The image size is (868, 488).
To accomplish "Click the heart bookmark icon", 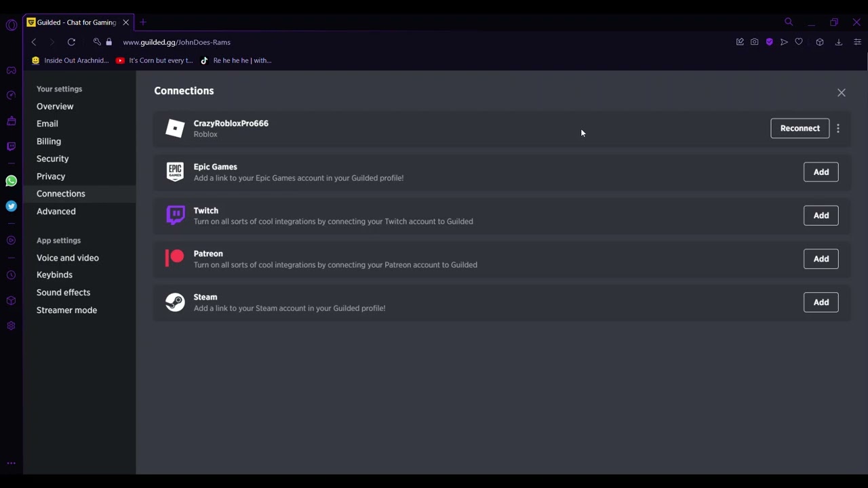I will [799, 42].
